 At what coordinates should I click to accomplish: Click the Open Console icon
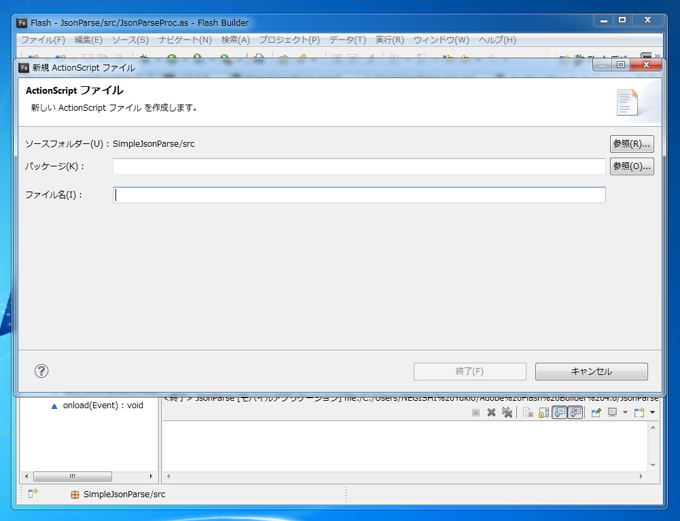point(639,413)
